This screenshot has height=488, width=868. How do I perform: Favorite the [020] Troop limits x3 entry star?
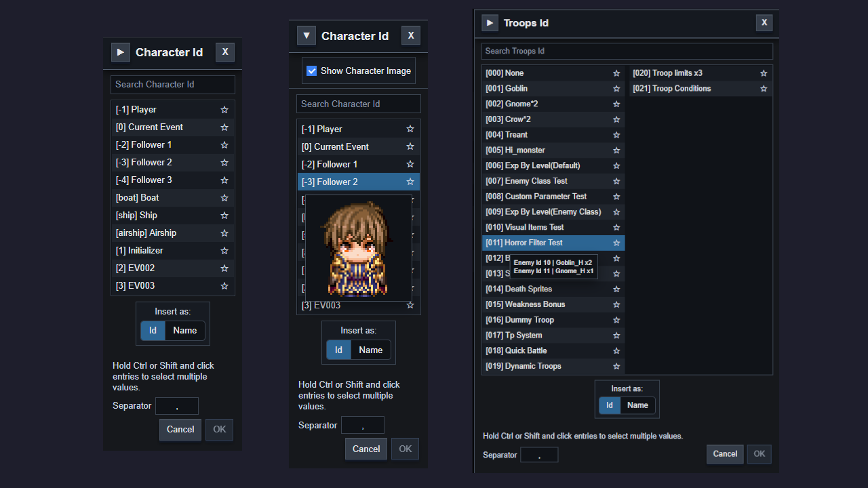(x=764, y=73)
